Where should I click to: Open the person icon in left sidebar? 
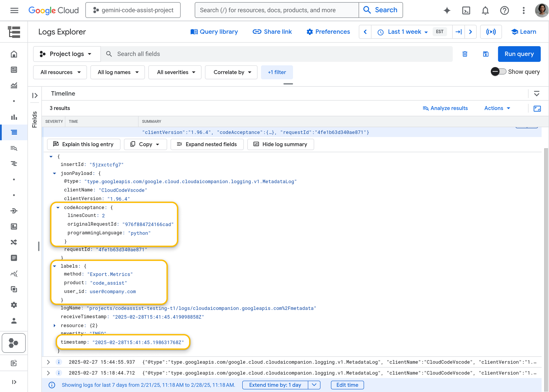pos(14,321)
